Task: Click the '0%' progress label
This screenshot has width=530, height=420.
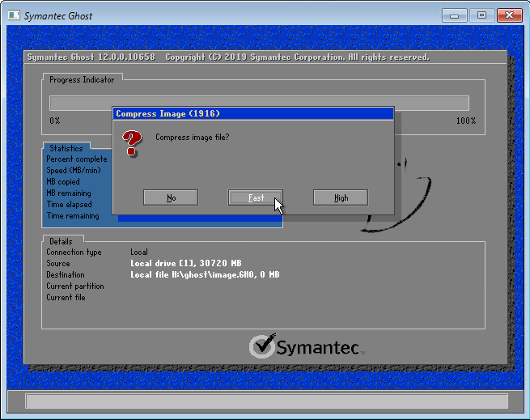Action: (55, 121)
